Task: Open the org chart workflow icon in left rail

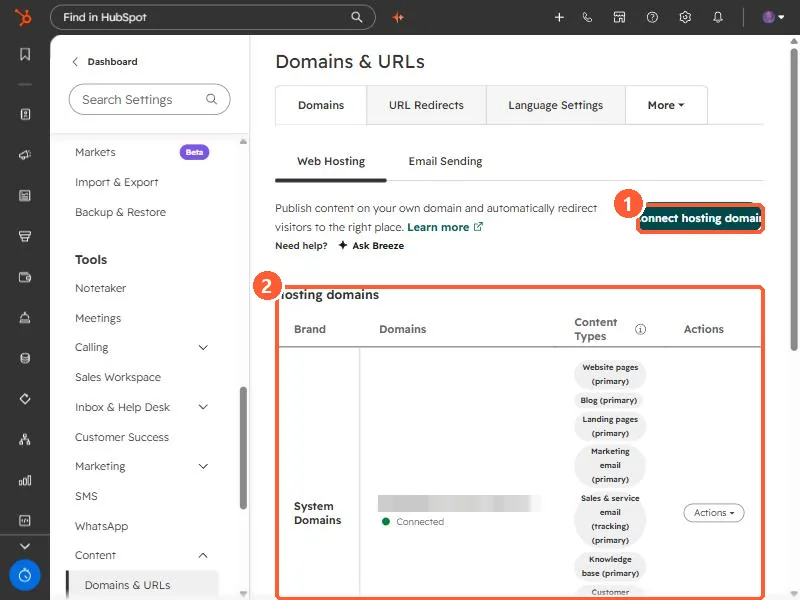Action: [x=25, y=439]
